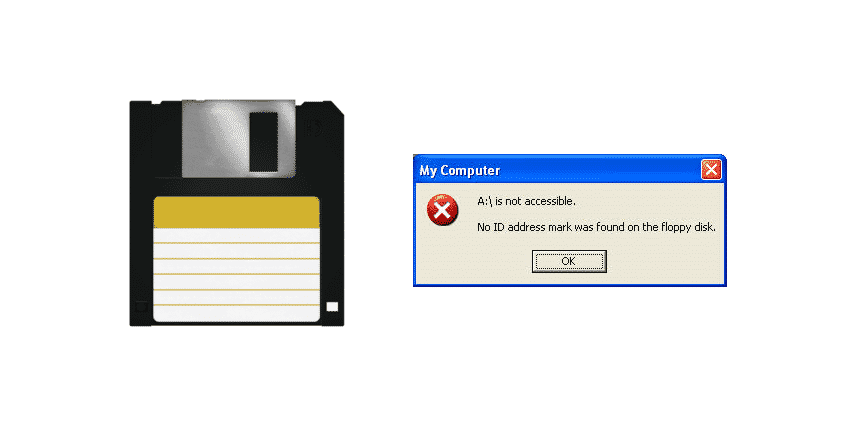
Task: Click the white write-protect square on the floppy
Action: point(333,307)
